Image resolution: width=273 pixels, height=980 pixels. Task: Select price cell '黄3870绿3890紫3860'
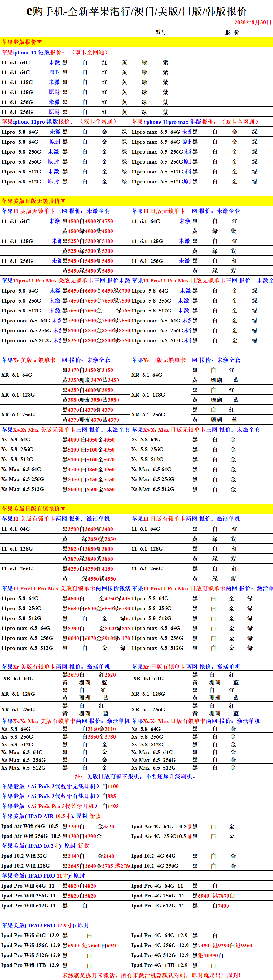[96, 559]
